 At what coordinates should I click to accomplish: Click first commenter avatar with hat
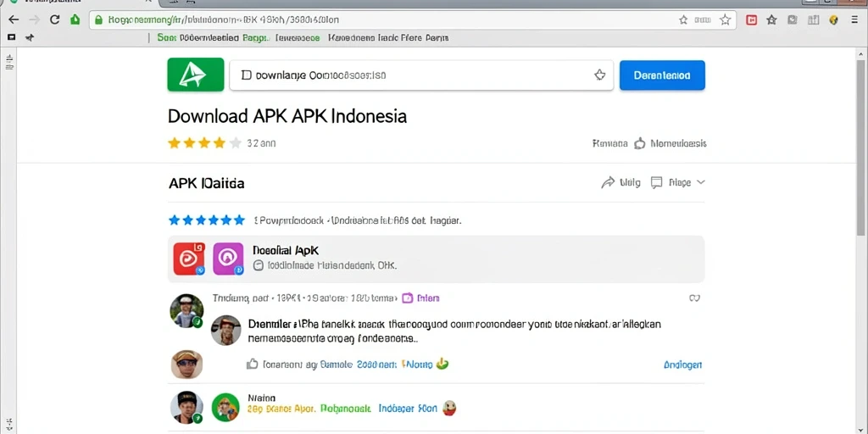point(186,310)
